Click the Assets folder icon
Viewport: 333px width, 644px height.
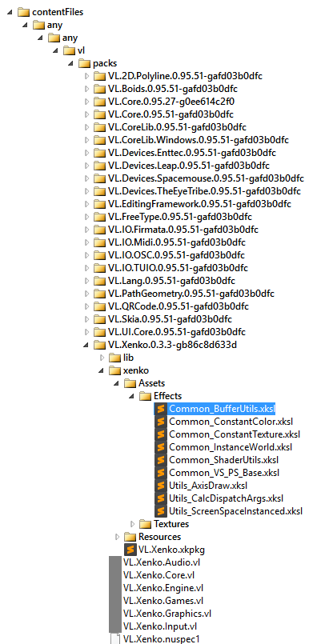tap(130, 383)
